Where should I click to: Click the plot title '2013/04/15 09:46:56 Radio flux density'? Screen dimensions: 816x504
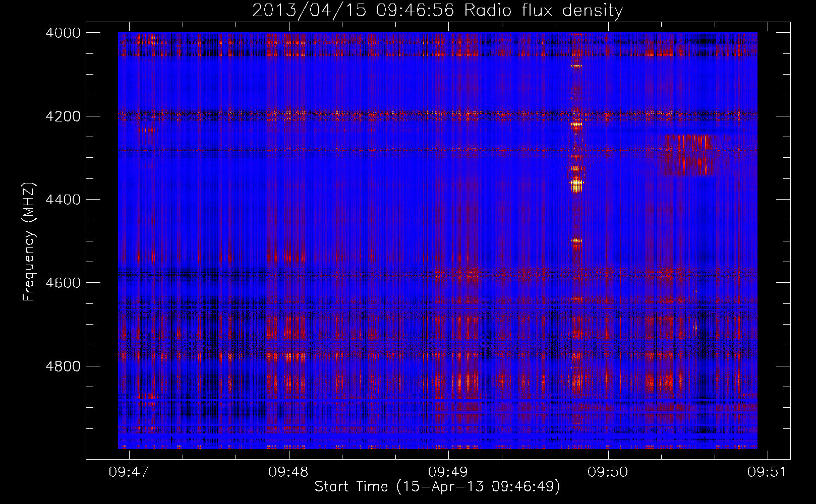click(437, 10)
